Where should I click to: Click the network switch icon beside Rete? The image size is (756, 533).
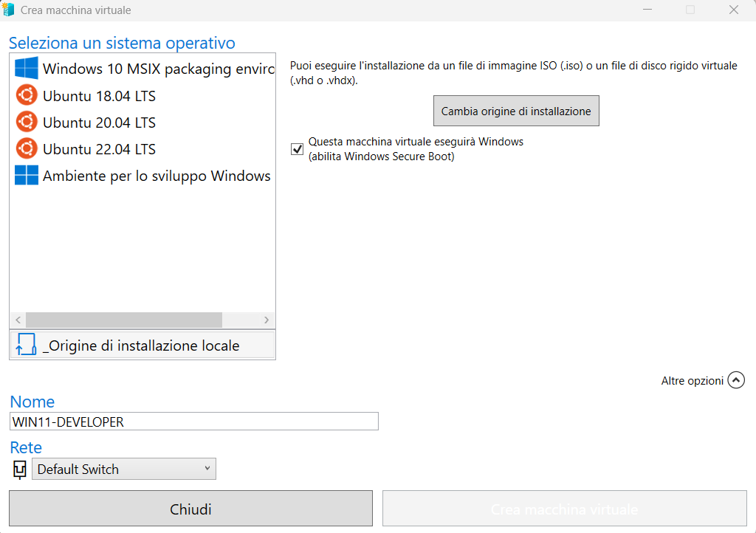pyautogui.click(x=20, y=470)
